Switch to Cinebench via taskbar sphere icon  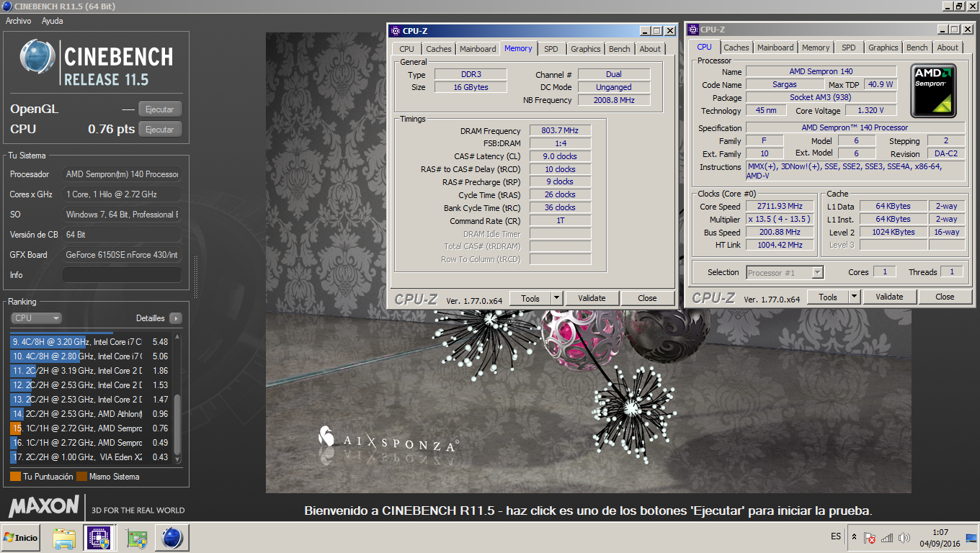pos(171,538)
